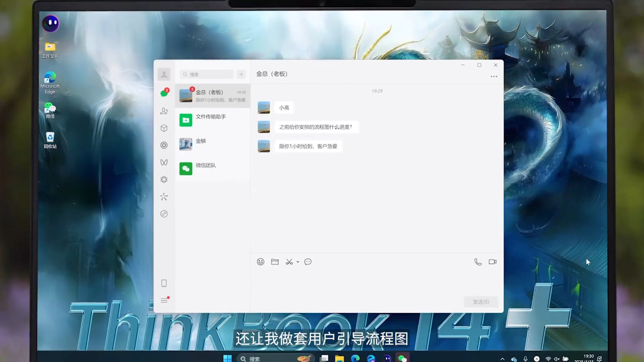644x362 pixels.
Task: Open File Explorer from taskbar
Action: point(339,358)
